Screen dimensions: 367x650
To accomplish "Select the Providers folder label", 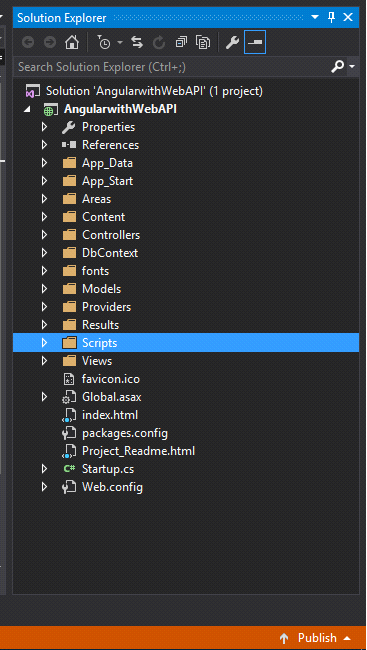I will click(107, 307).
